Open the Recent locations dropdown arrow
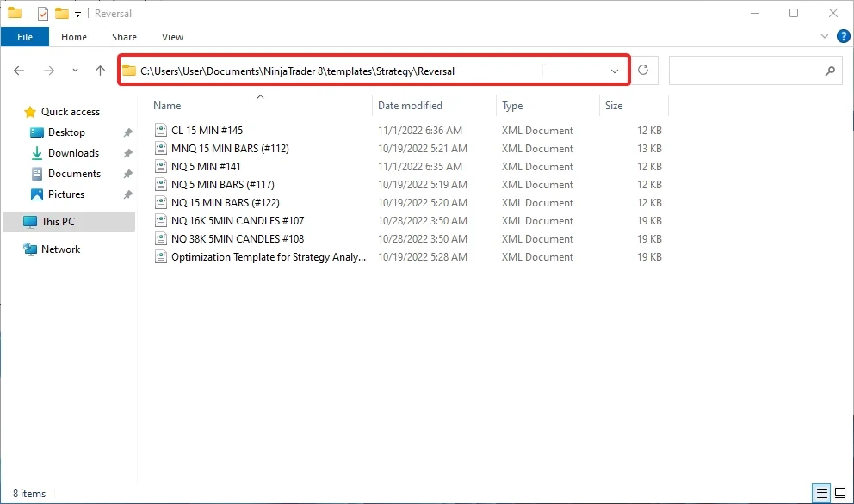 click(75, 71)
